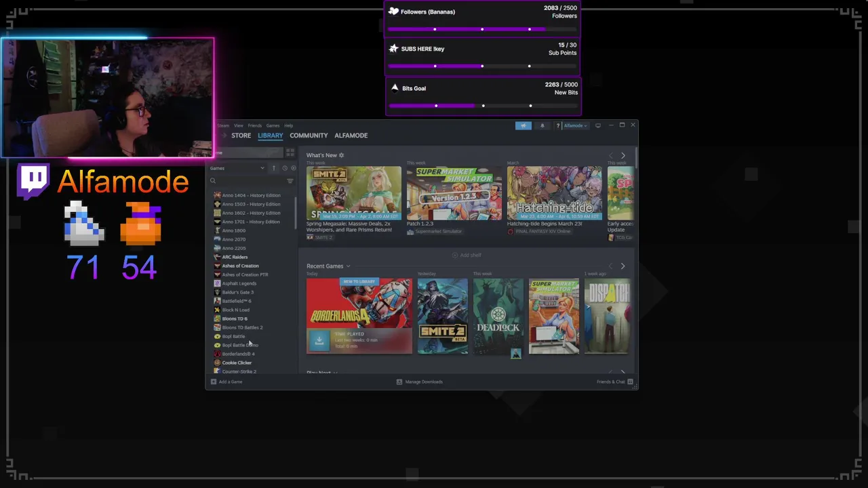868x488 pixels.
Task: Open the collections grid view icon
Action: (290, 152)
